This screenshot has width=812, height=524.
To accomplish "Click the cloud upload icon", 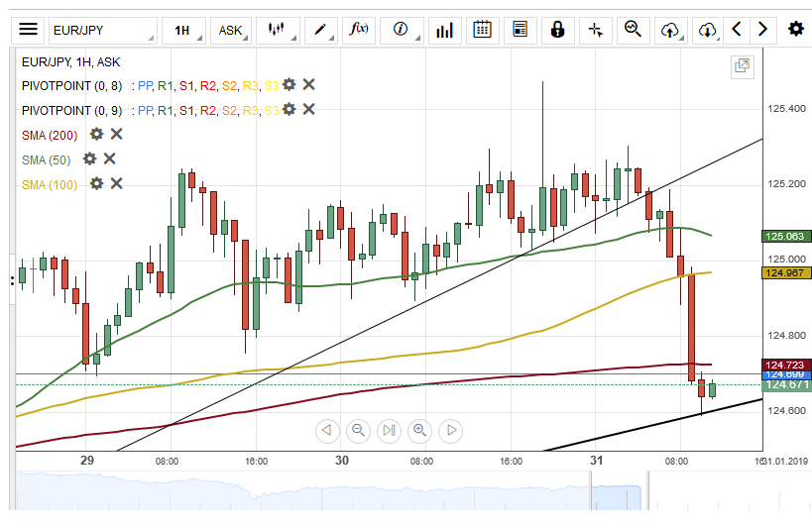I will coord(670,30).
